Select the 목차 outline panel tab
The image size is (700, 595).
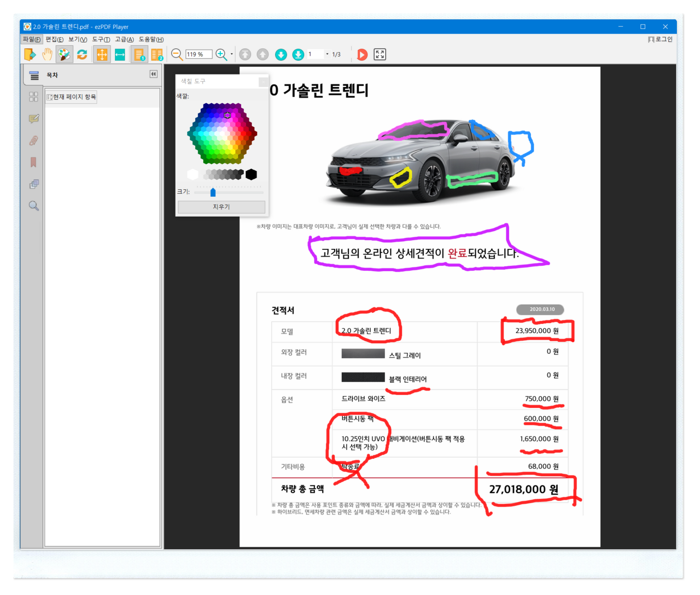pos(34,75)
